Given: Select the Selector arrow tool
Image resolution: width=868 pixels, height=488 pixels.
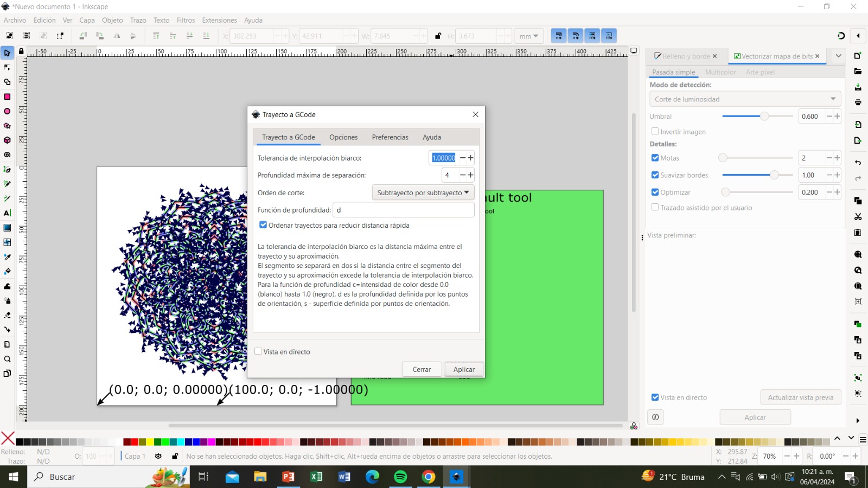Looking at the screenshot, I should click(7, 53).
